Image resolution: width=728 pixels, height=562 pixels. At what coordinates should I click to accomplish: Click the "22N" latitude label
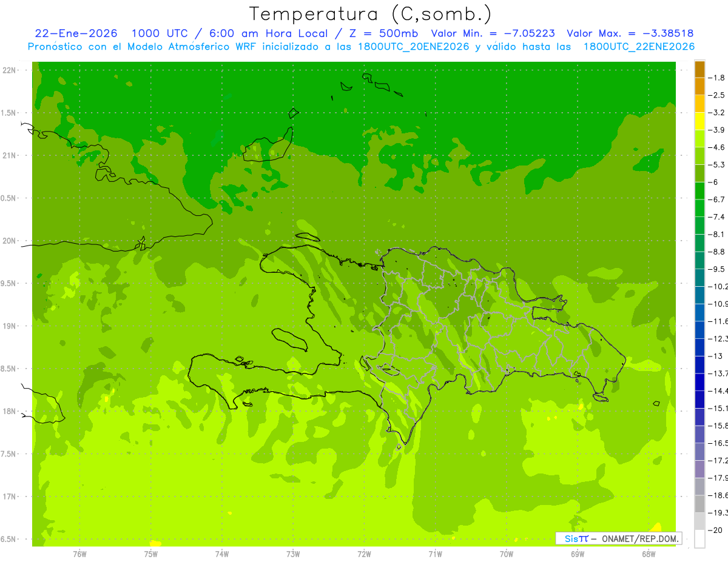[x=9, y=70]
